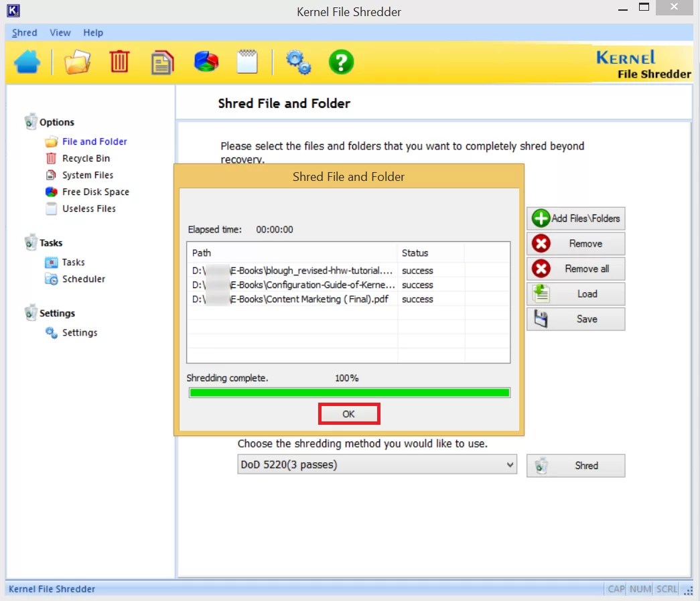
Task: Open the shredding method dropdown
Action: tap(377, 464)
